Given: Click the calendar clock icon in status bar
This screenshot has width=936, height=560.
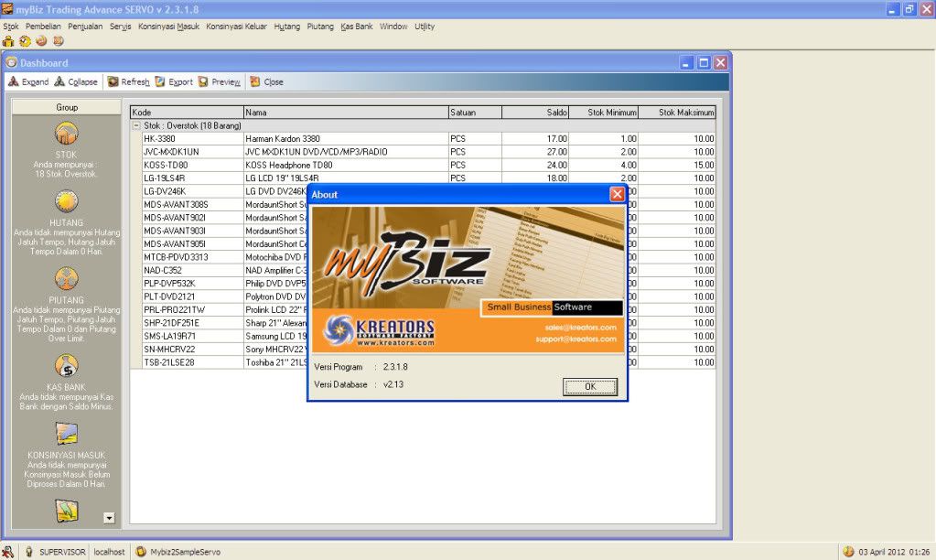Looking at the screenshot, I should (x=848, y=553).
